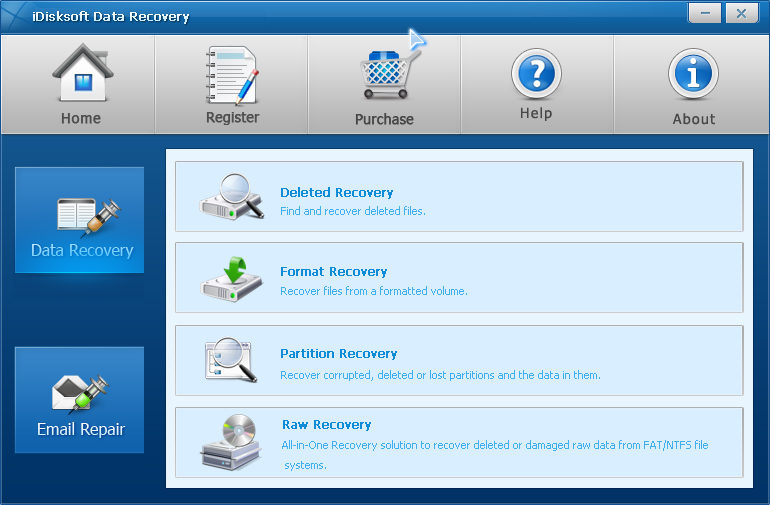This screenshot has width=770, height=505.
Task: Click the Format Recovery green arrow icon
Action: (231, 278)
